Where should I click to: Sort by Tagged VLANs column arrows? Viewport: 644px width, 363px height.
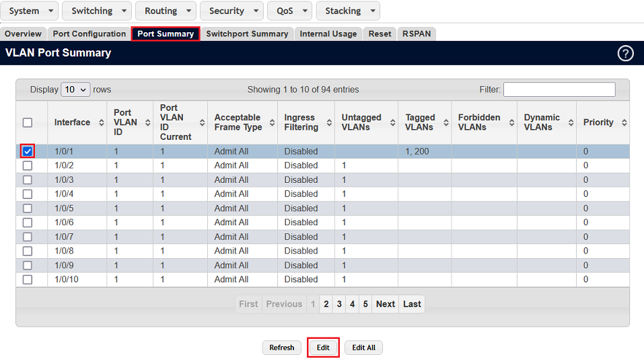coord(446,122)
